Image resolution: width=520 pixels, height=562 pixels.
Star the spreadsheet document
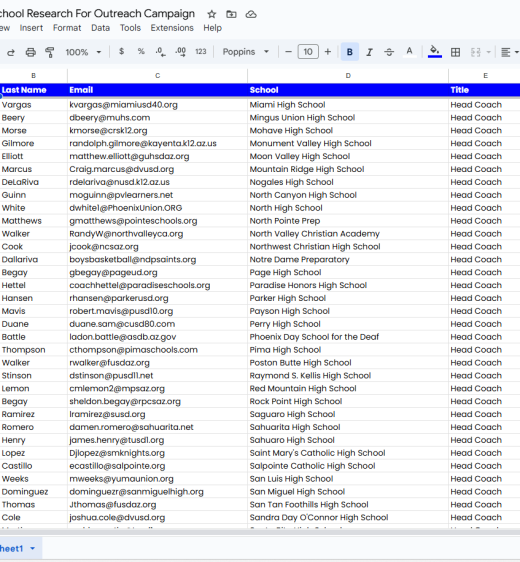click(212, 14)
